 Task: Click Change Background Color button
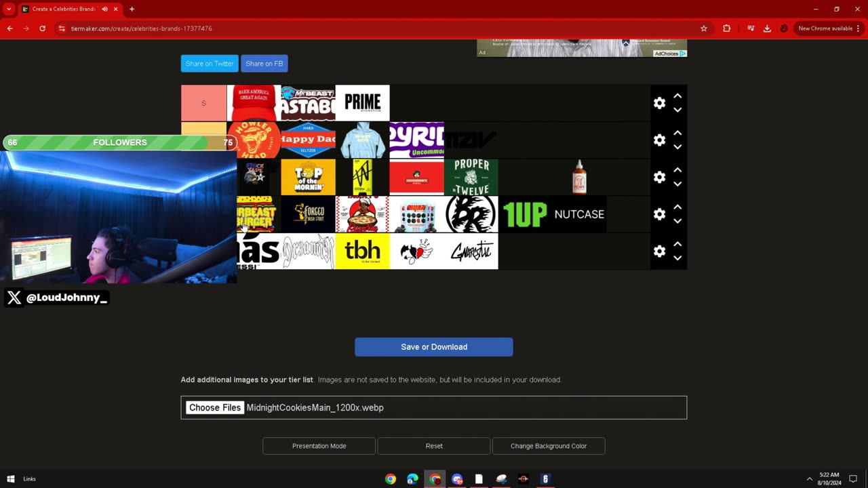pos(549,446)
